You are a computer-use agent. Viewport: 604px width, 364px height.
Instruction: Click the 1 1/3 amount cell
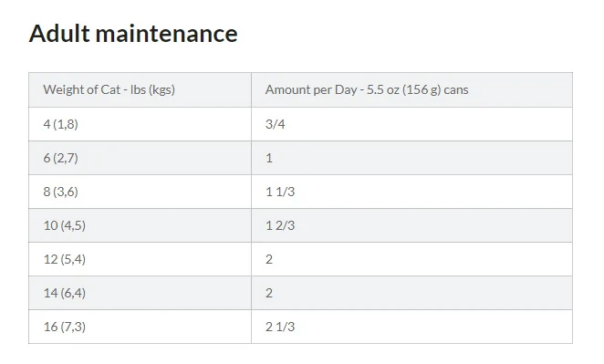point(411,192)
